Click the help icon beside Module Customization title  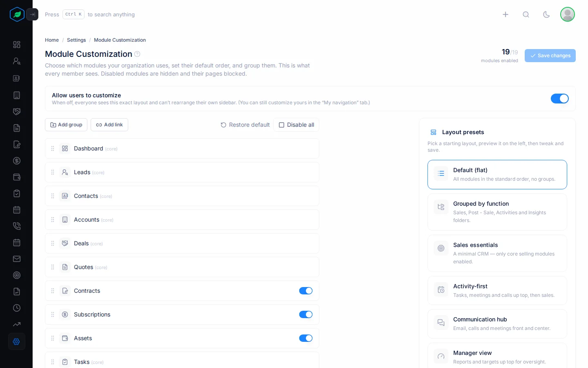point(137,54)
